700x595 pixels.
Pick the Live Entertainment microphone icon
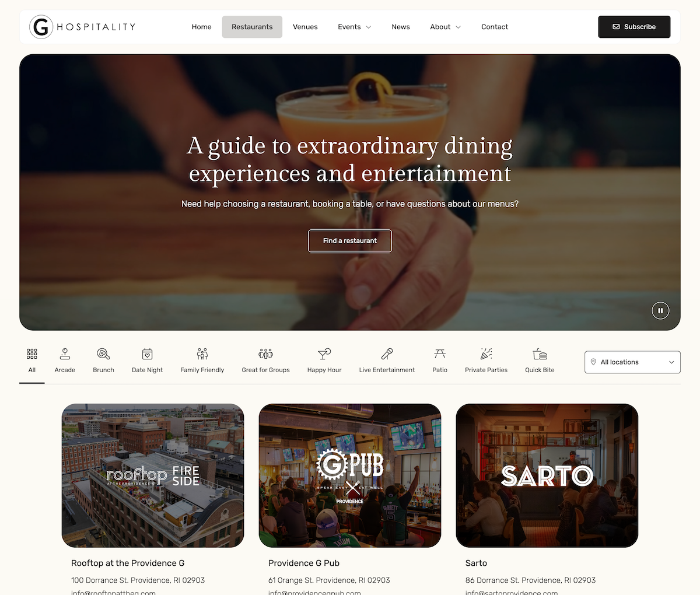click(x=387, y=354)
